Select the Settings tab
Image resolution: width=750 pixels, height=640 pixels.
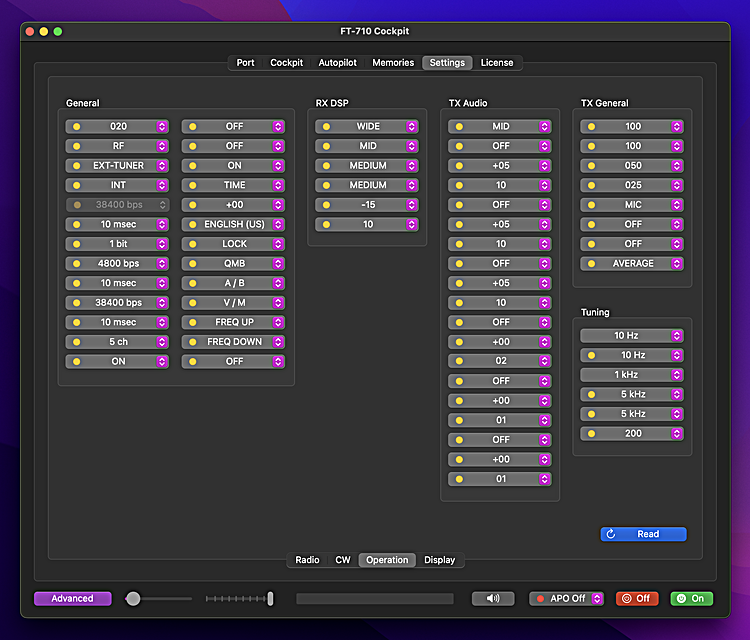coord(447,63)
